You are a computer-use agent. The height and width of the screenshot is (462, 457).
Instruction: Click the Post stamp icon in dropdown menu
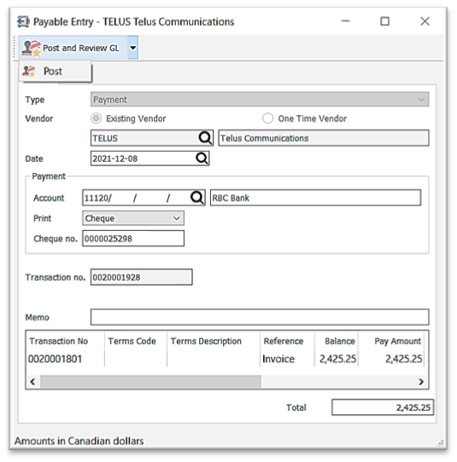click(29, 71)
